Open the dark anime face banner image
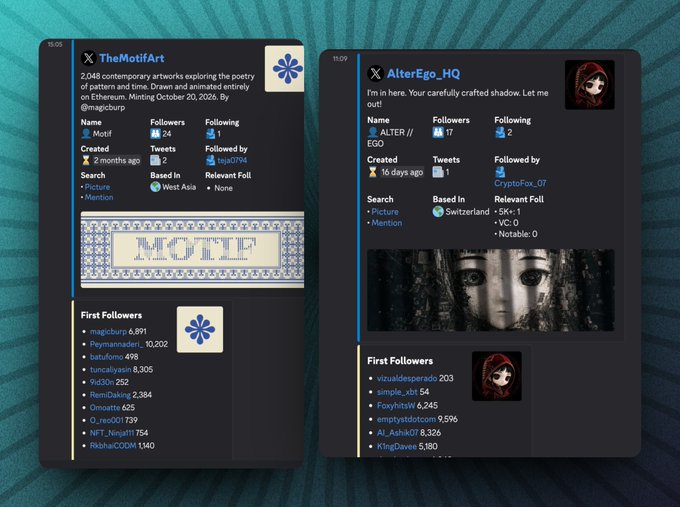The image size is (680, 507). pos(491,290)
